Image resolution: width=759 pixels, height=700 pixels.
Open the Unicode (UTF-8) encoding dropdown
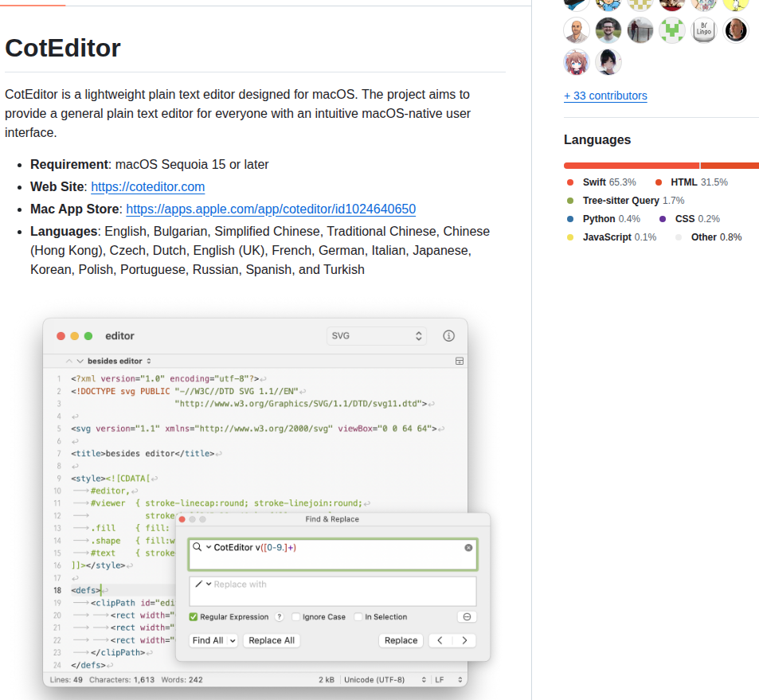pyautogui.click(x=385, y=679)
